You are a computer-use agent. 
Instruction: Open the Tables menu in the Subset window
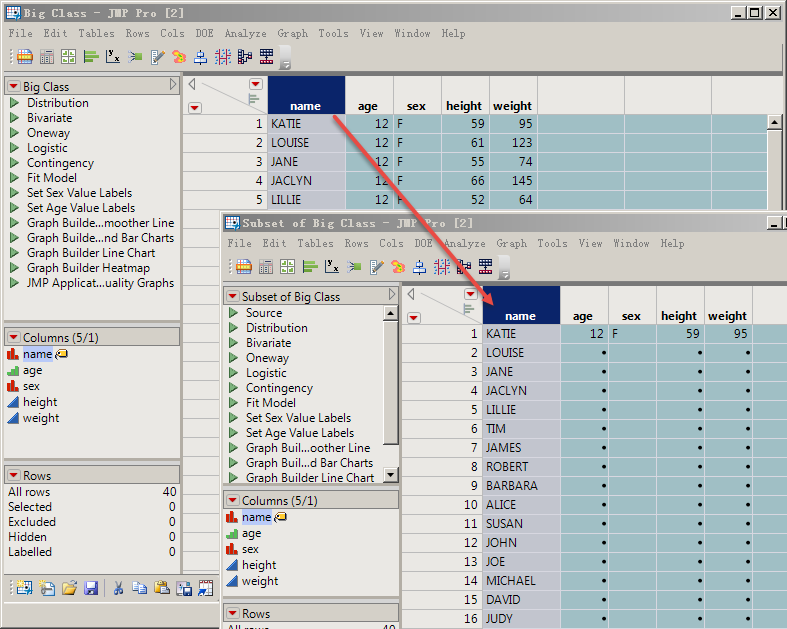coord(315,243)
